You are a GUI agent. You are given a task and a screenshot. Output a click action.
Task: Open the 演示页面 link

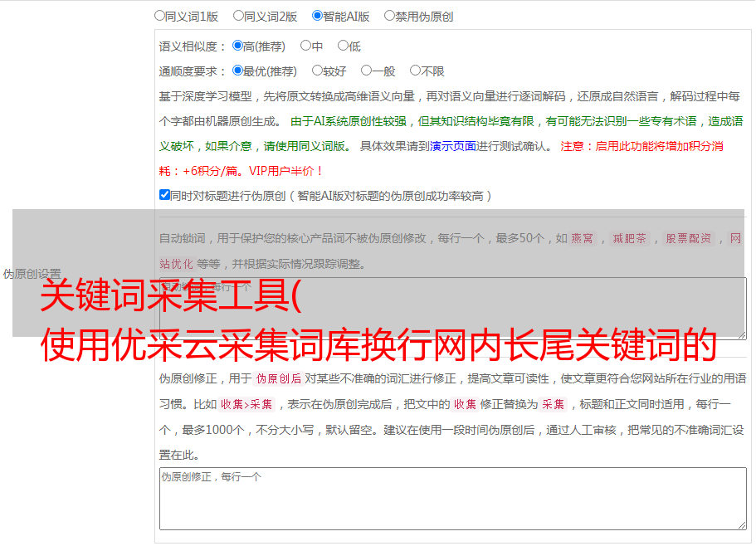[x=453, y=146]
